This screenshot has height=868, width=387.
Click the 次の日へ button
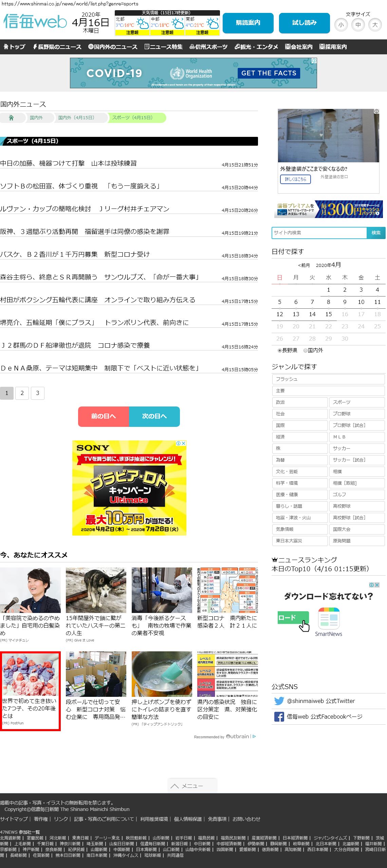click(x=154, y=416)
